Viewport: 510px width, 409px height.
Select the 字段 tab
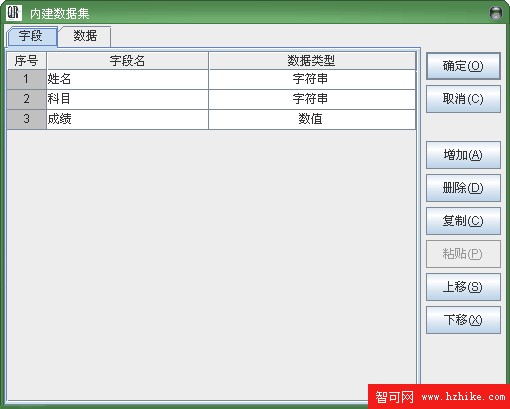[x=31, y=36]
